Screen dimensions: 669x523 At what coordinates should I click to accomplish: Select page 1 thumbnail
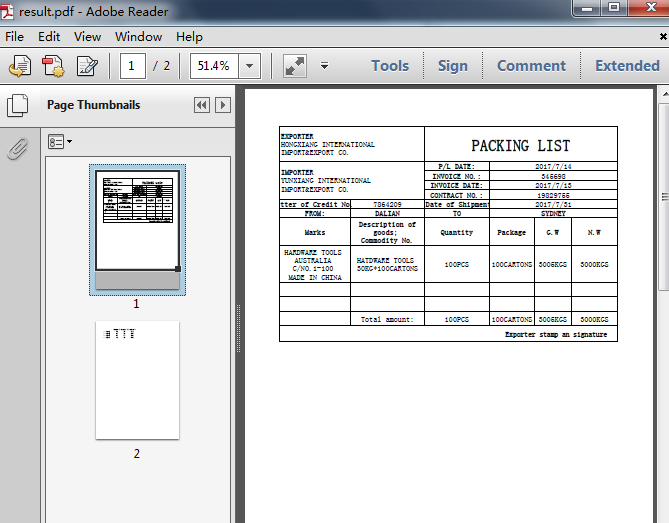point(137,230)
